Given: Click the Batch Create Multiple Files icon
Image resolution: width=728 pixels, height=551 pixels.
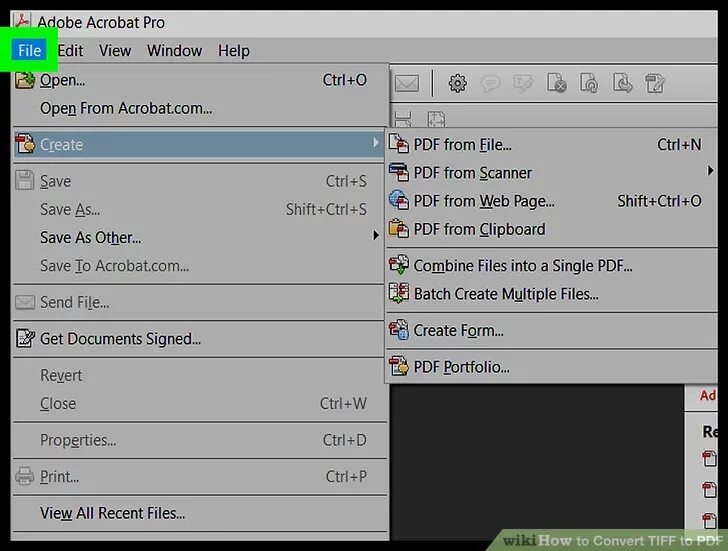Looking at the screenshot, I should click(399, 293).
